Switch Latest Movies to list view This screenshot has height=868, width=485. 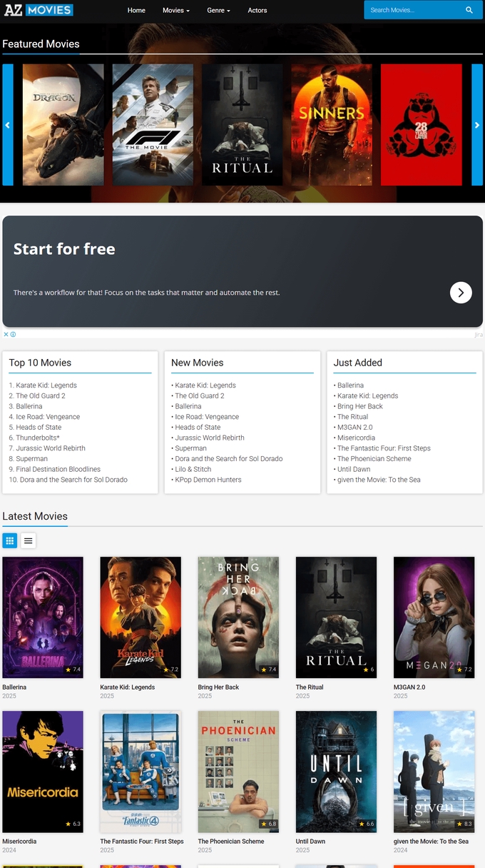[29, 540]
